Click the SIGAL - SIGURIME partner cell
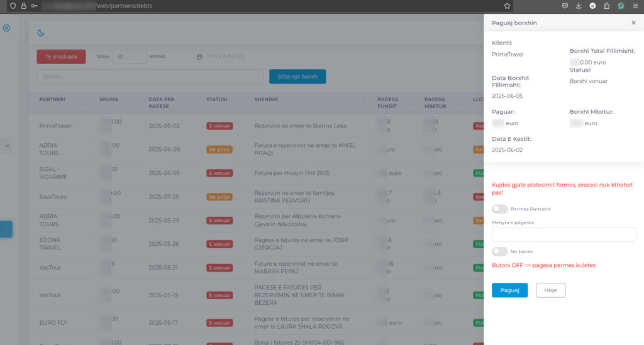 53,173
